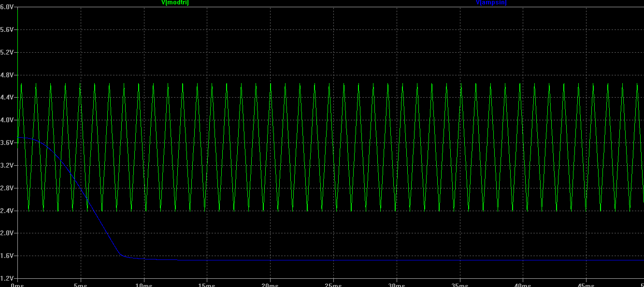Click the 25ms time axis label

(333, 284)
